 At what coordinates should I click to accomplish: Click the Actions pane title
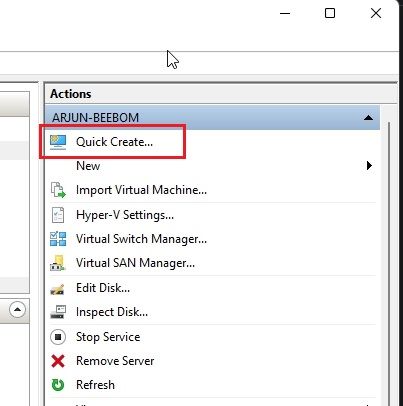point(71,94)
